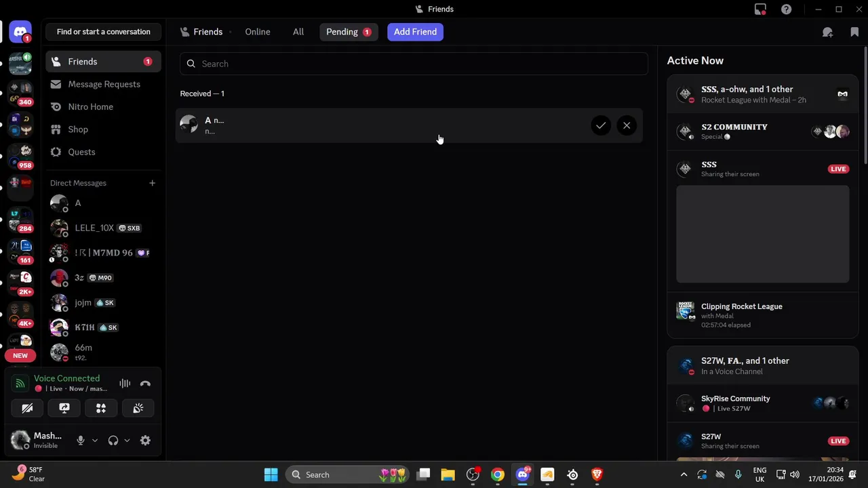Open the title bar help icon
Viewport: 868px width, 488px height.
click(x=786, y=9)
